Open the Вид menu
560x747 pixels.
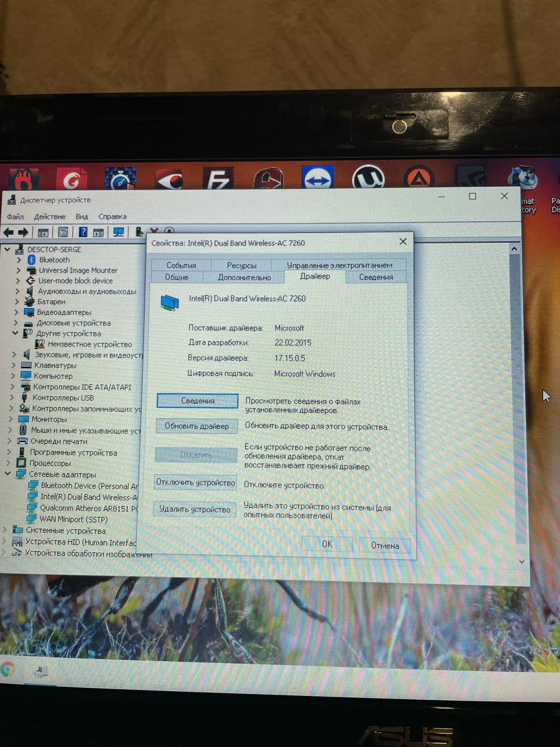click(x=82, y=217)
